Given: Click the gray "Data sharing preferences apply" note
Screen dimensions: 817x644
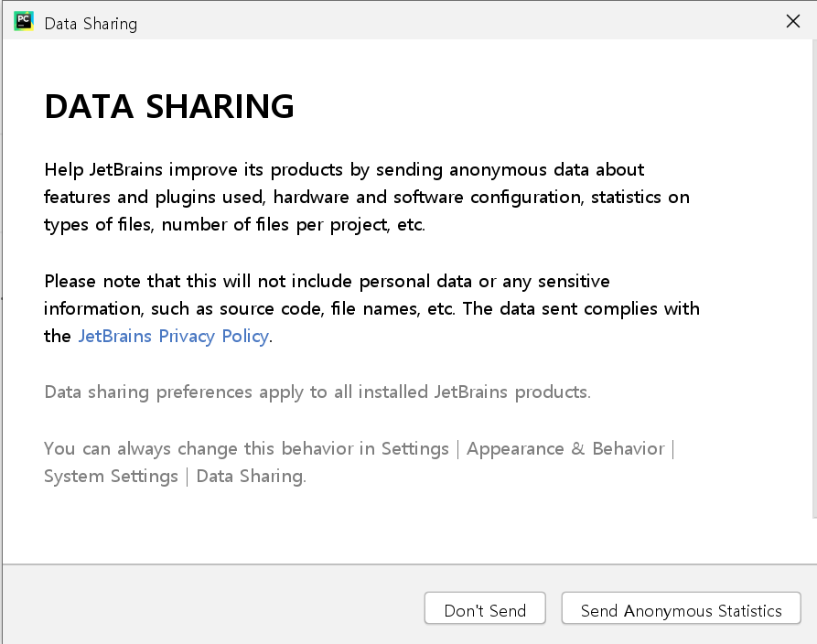Looking at the screenshot, I should tap(317, 392).
